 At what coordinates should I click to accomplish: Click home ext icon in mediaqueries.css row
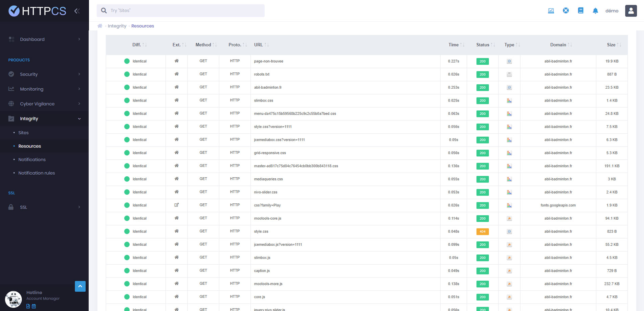(x=176, y=179)
